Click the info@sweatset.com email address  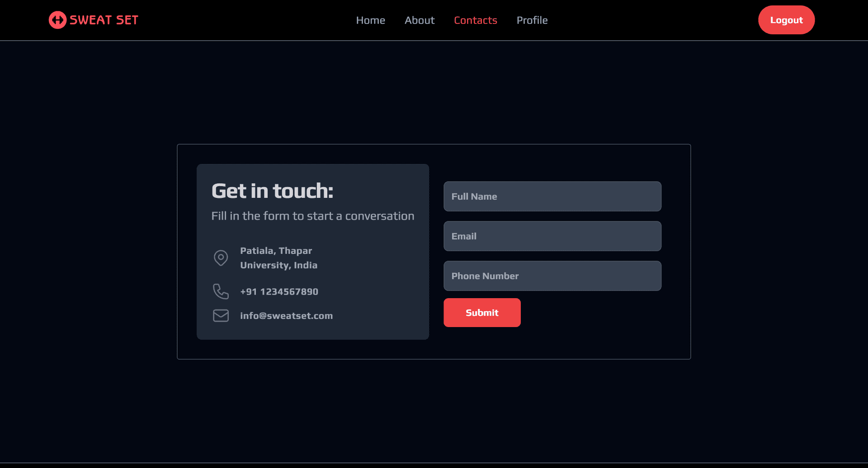click(x=286, y=316)
